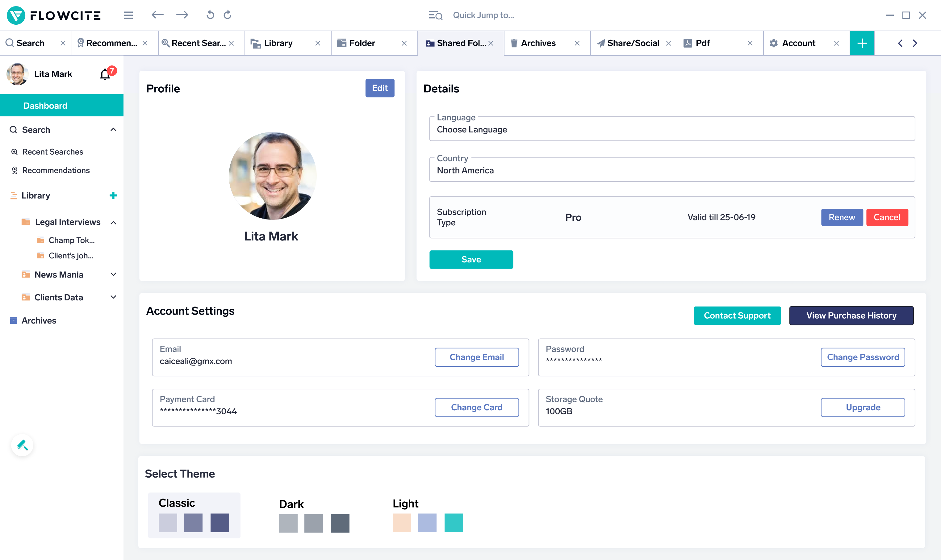Click the hamburger menu icon
The image size is (941, 560).
(x=128, y=15)
